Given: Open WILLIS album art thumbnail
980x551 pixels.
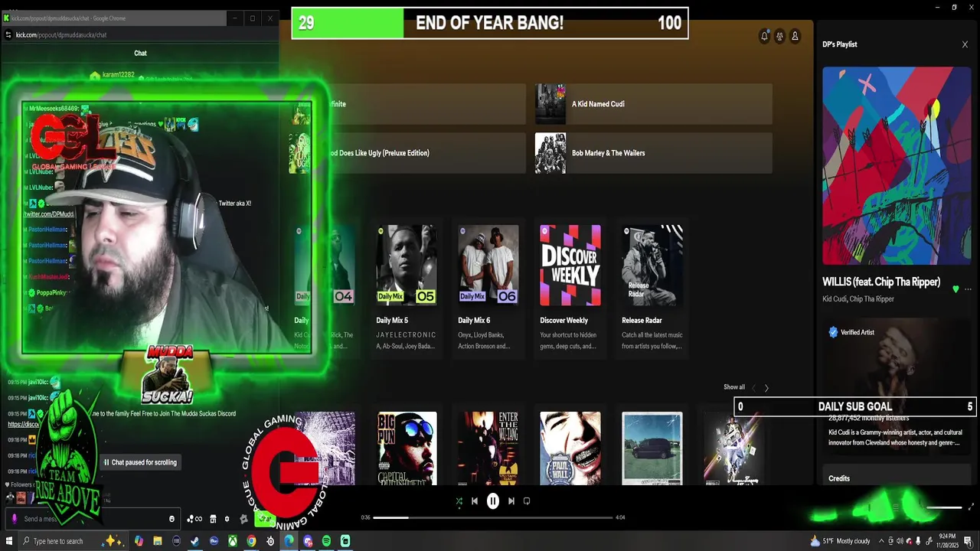Looking at the screenshot, I should [897, 166].
